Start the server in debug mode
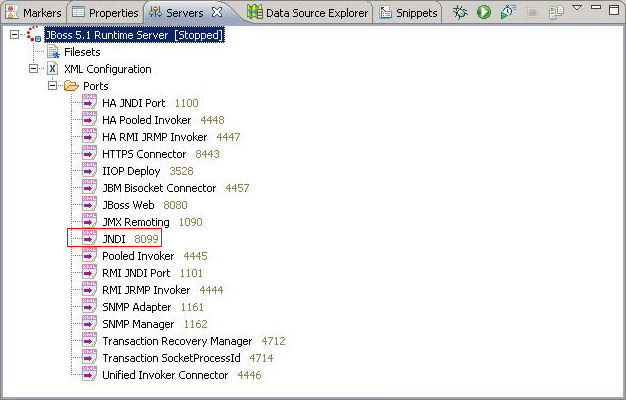The image size is (626, 400). [461, 13]
